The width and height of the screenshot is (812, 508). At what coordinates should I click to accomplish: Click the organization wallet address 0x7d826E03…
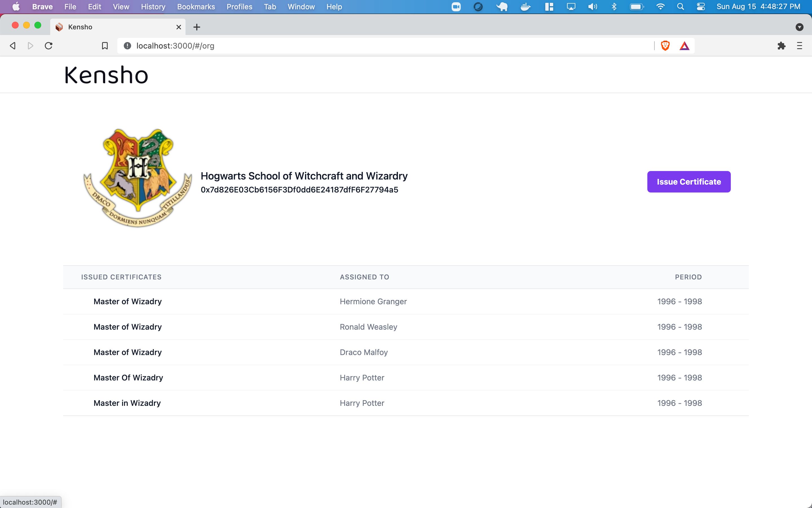pos(299,190)
